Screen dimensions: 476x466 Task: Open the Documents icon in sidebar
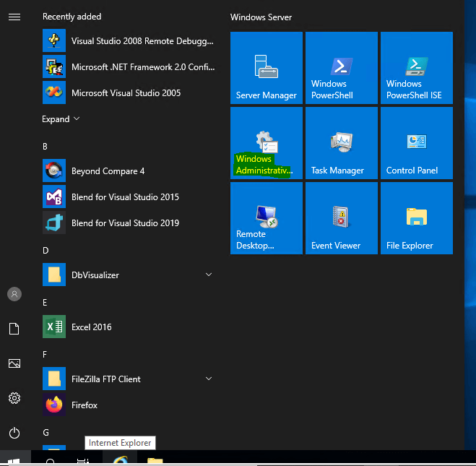click(x=14, y=329)
